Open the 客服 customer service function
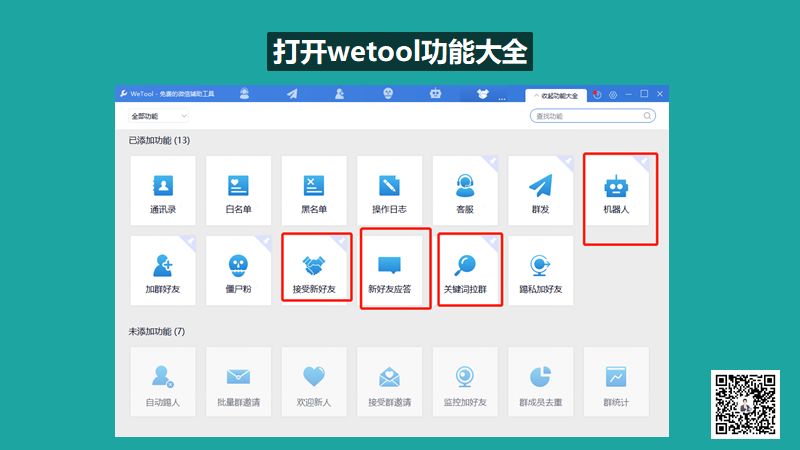 pos(465,191)
